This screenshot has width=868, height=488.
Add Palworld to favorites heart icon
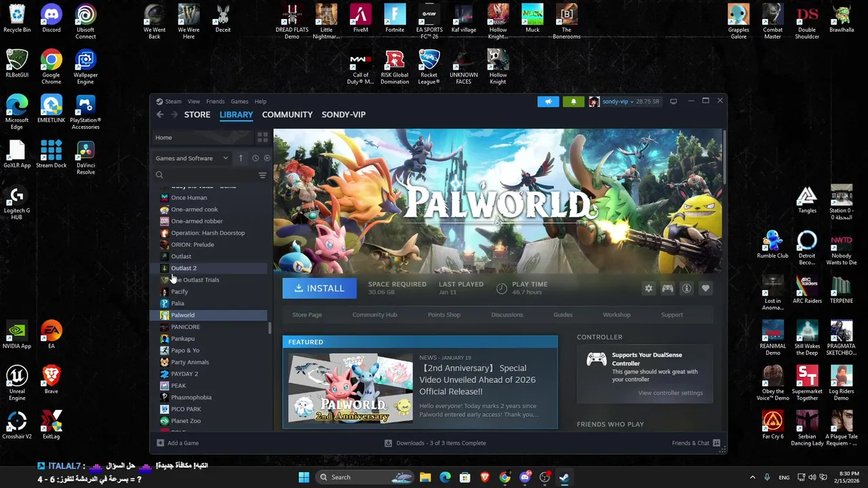coord(706,289)
